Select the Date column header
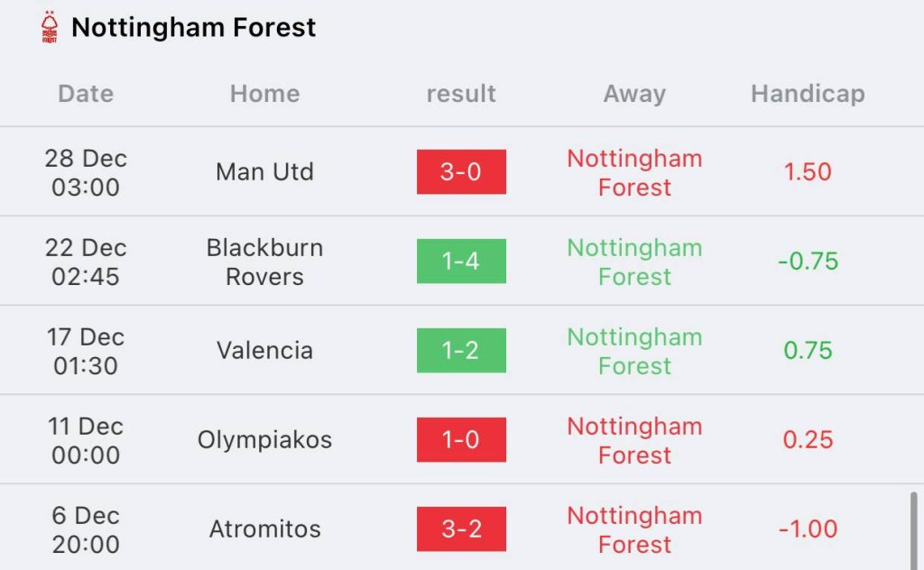Viewport: 924px width, 570px height. [86, 94]
